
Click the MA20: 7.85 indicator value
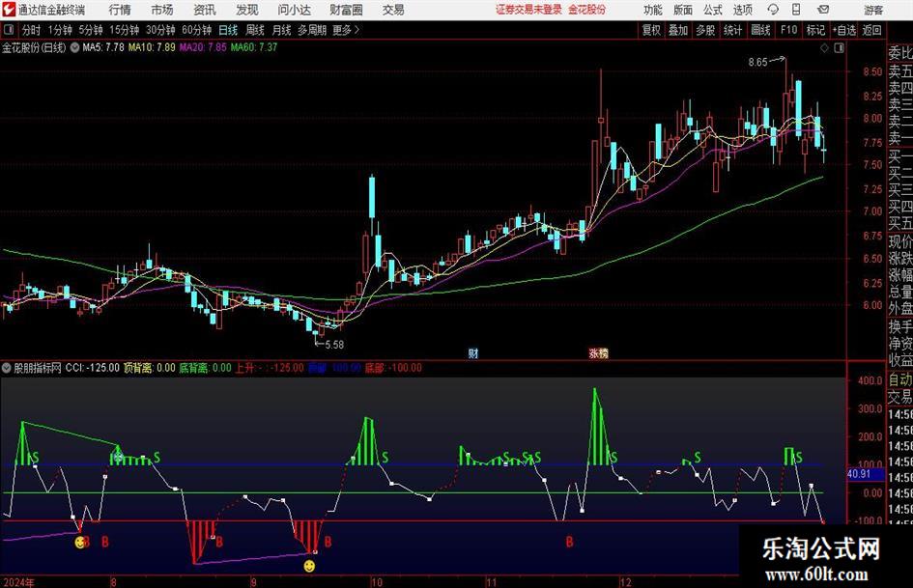(x=203, y=47)
